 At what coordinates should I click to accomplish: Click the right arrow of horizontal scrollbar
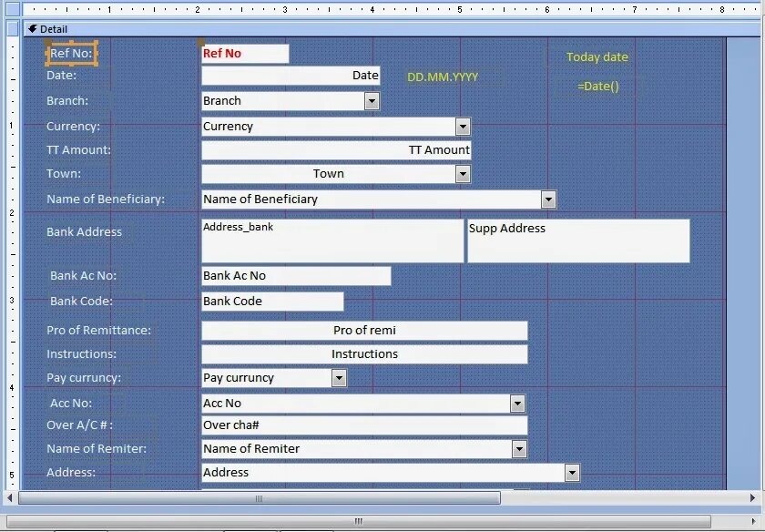(752, 497)
